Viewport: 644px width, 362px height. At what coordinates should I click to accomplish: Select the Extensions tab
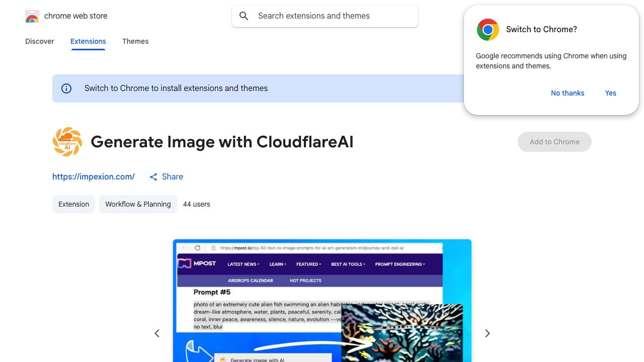(x=88, y=41)
